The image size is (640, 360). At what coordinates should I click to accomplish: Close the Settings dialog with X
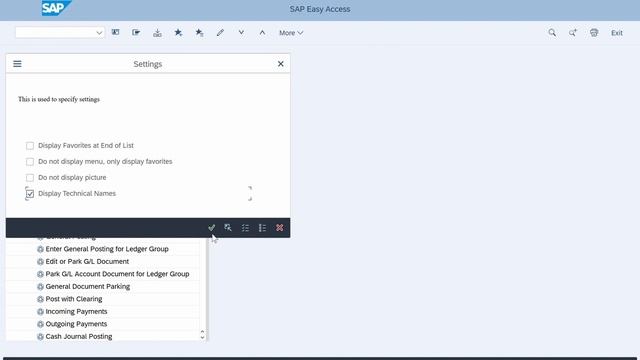[280, 64]
